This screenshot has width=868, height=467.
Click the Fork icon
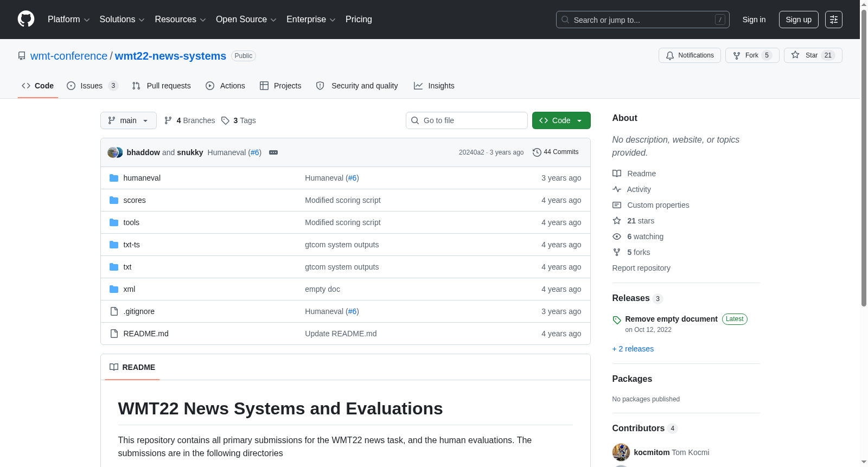point(737,55)
